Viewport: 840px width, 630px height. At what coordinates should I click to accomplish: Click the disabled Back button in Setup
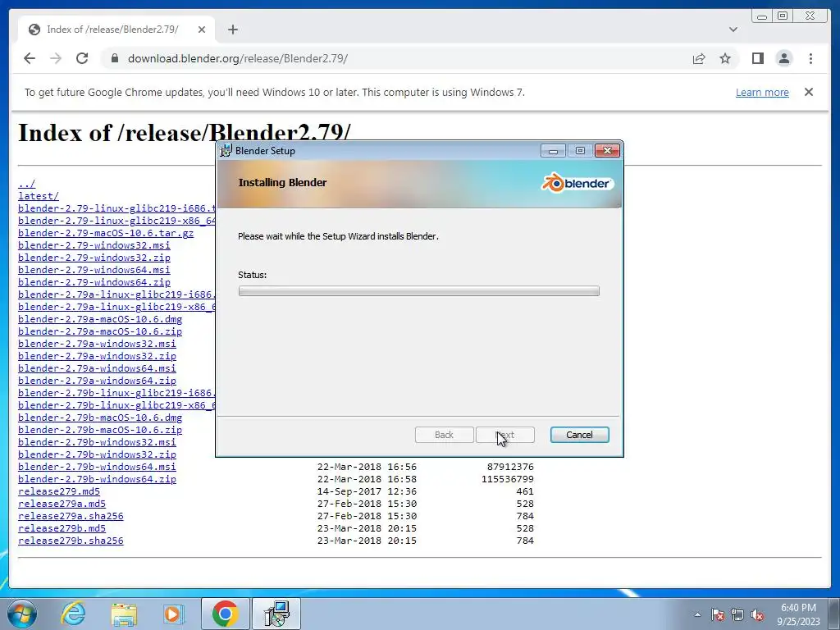[x=444, y=435]
